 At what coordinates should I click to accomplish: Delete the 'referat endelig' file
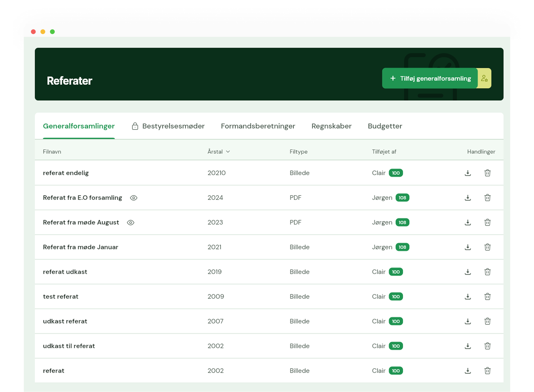pyautogui.click(x=487, y=173)
